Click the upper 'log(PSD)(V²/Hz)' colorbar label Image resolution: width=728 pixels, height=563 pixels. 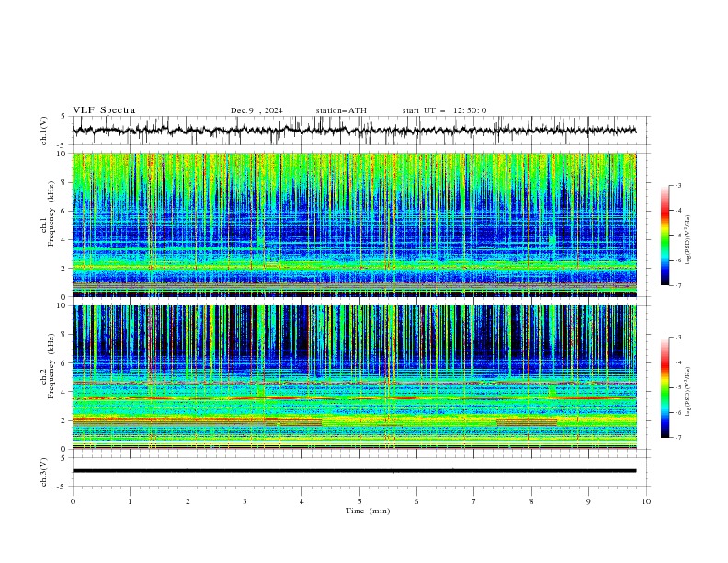click(x=688, y=239)
